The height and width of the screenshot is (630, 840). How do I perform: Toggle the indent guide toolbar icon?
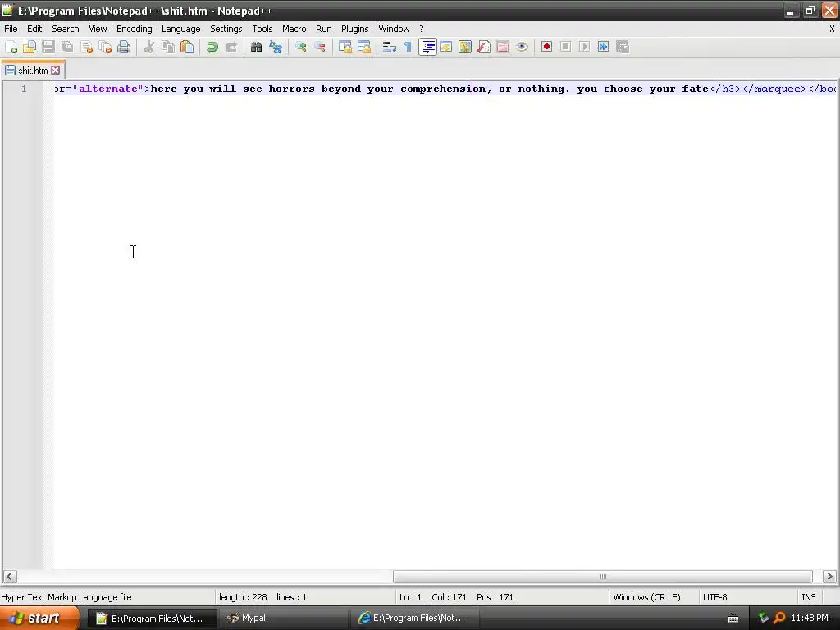point(427,47)
